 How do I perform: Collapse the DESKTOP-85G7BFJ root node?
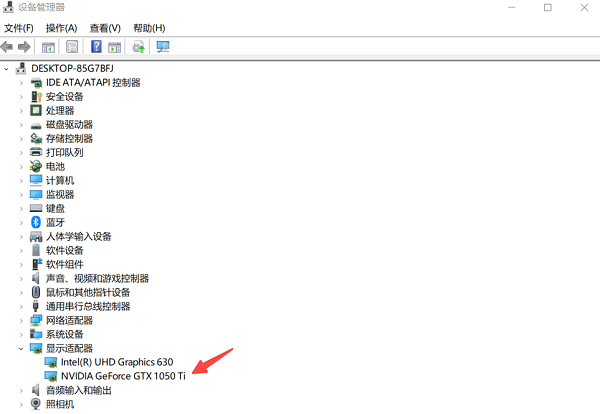point(8,68)
